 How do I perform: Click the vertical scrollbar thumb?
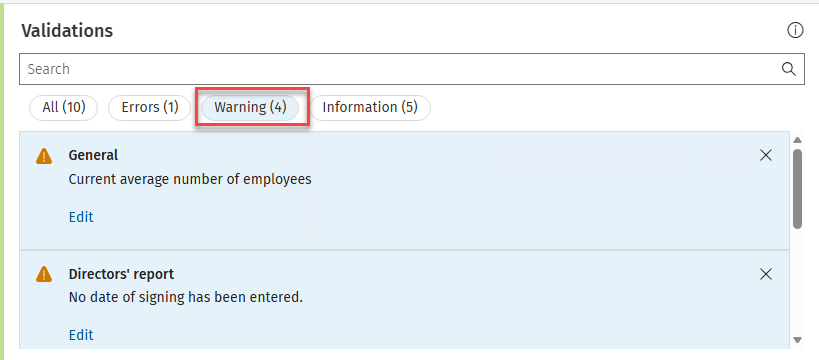click(797, 189)
